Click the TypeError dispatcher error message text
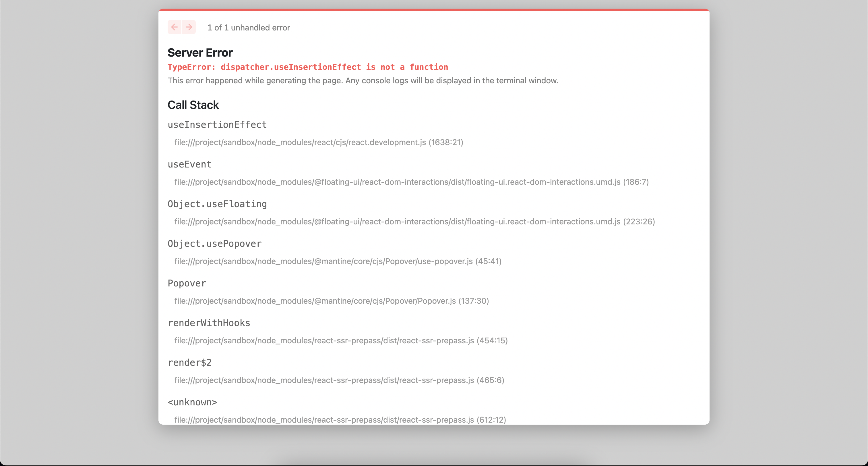The height and width of the screenshot is (466, 868). 308,67
